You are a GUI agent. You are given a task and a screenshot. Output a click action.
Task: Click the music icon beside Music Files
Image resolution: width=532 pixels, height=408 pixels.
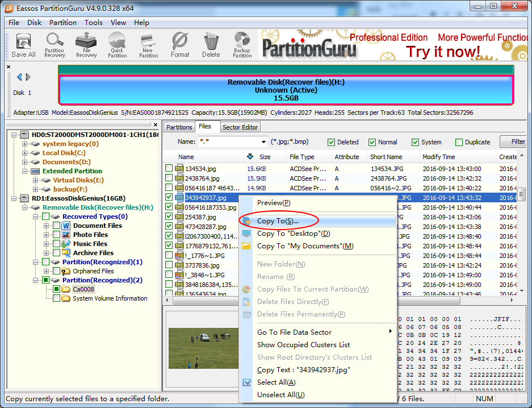tap(66, 244)
